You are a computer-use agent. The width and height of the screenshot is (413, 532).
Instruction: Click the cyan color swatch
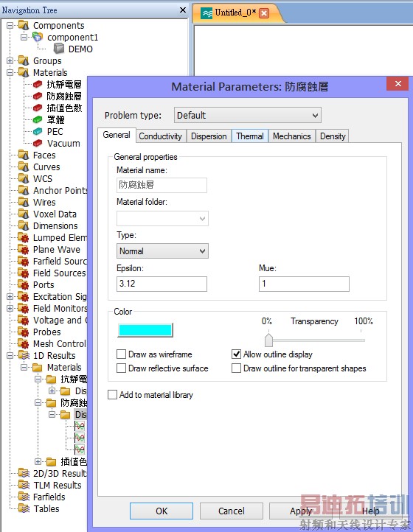coord(145,330)
